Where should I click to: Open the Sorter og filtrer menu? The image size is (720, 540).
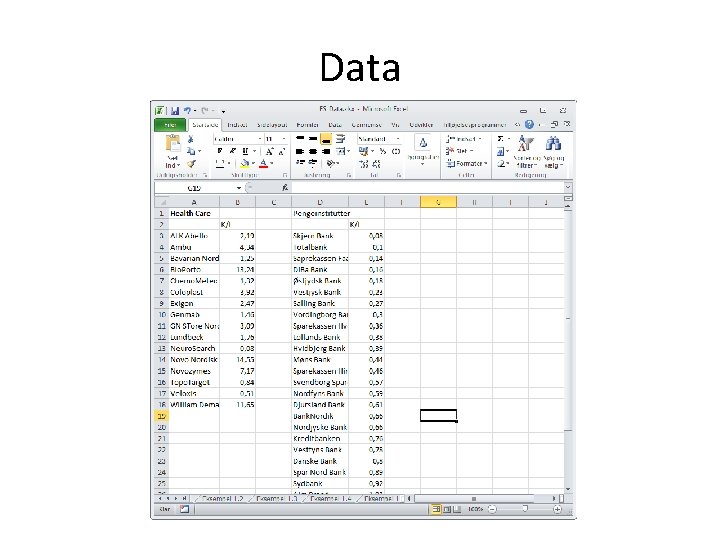click(x=525, y=152)
